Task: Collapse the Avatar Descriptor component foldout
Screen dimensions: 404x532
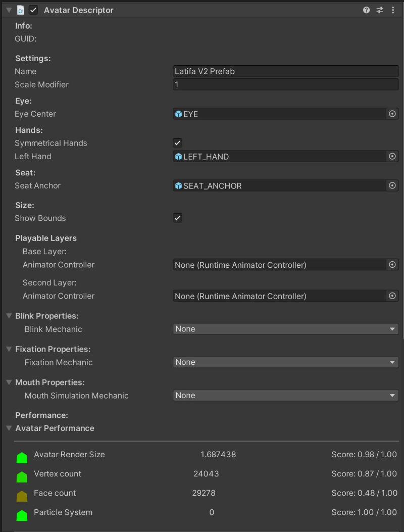Action: 9,10
